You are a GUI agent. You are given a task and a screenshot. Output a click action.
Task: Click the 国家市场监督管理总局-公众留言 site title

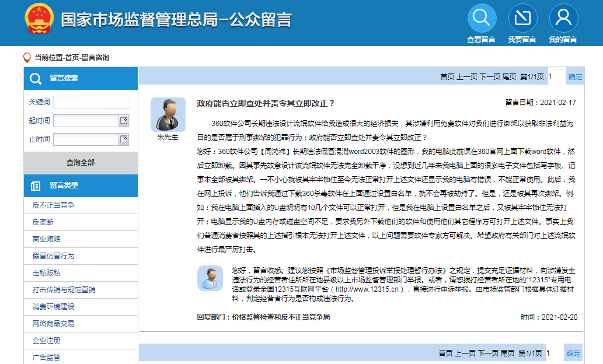coord(176,20)
